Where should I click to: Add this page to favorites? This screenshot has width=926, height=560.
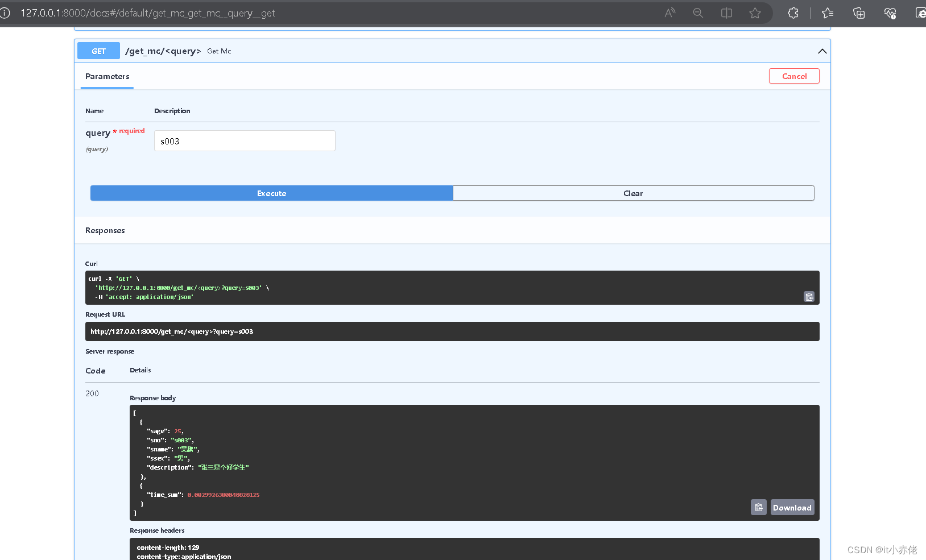click(x=755, y=13)
